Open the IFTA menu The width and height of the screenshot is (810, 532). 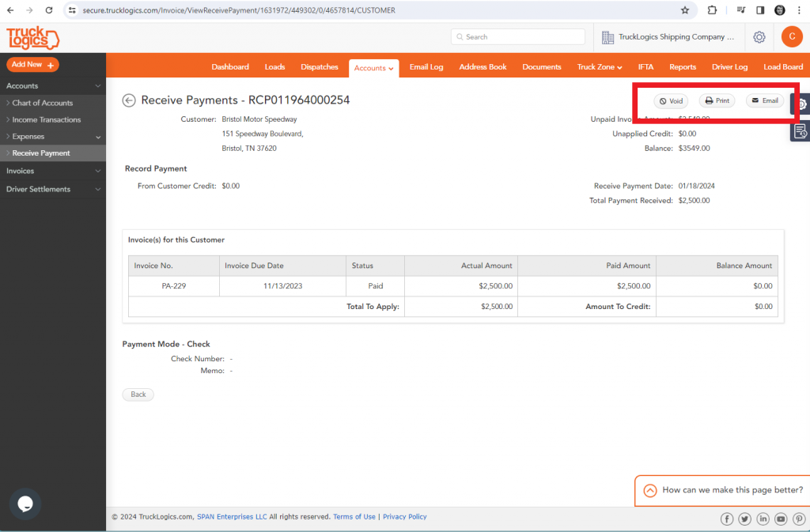(645, 67)
